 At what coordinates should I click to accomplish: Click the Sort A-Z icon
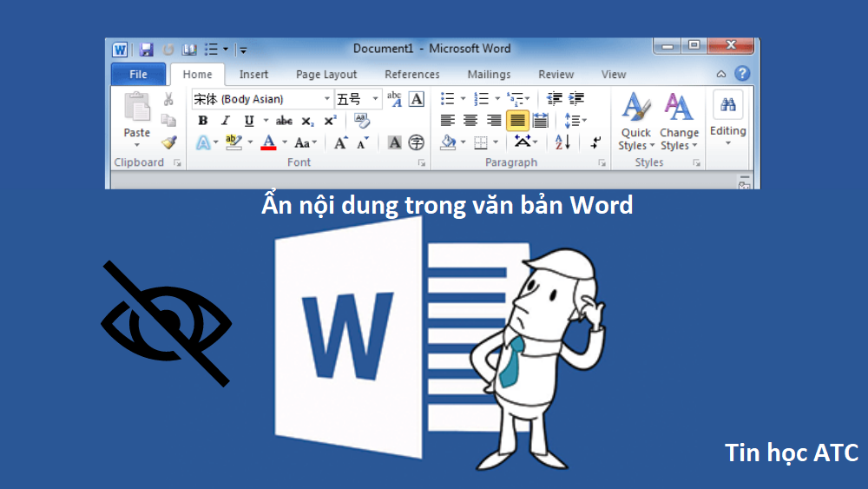(x=562, y=143)
